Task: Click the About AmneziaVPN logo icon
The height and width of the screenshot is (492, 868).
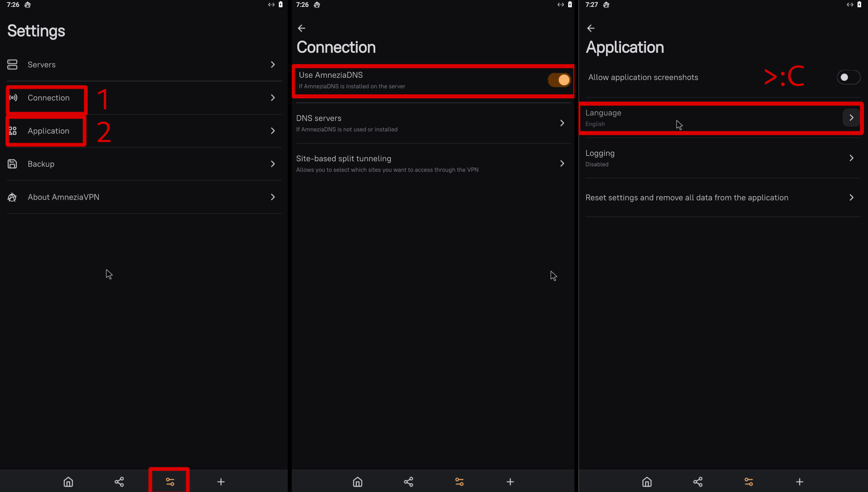Action: point(12,197)
